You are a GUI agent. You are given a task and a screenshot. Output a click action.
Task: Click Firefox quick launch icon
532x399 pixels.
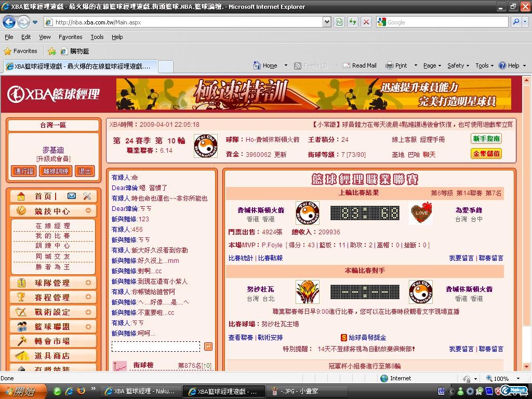click(81, 391)
